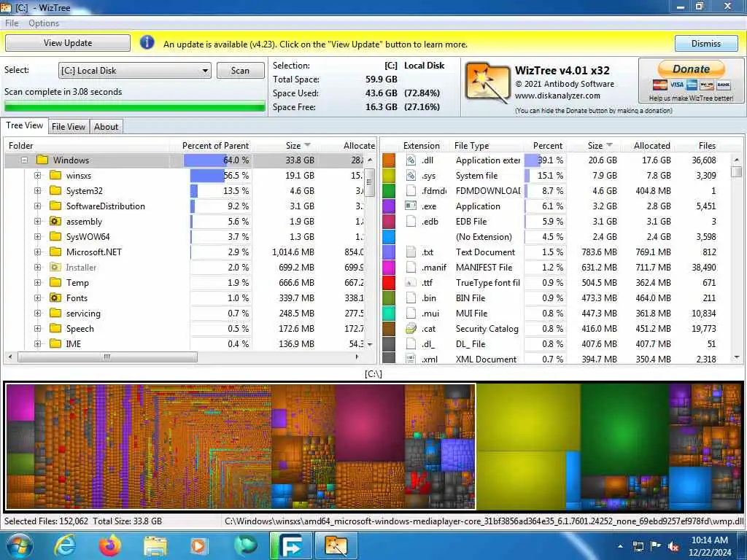747x560 pixels.
Task: Expand the SoftwareDistribution folder node
Action: pos(38,206)
